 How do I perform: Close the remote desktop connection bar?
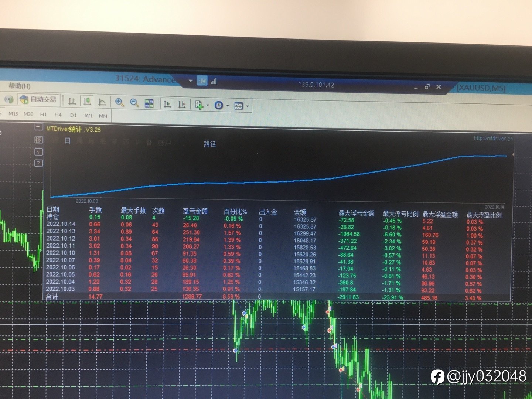[x=439, y=87]
